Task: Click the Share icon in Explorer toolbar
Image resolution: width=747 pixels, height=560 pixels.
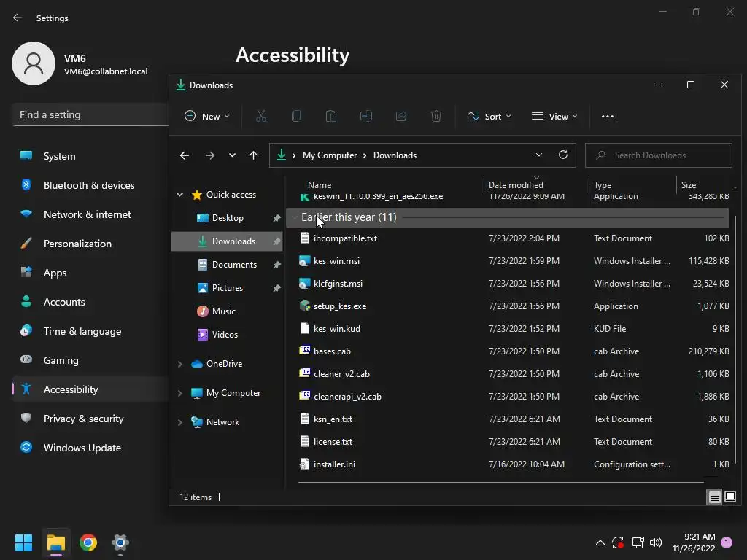Action: (x=401, y=116)
